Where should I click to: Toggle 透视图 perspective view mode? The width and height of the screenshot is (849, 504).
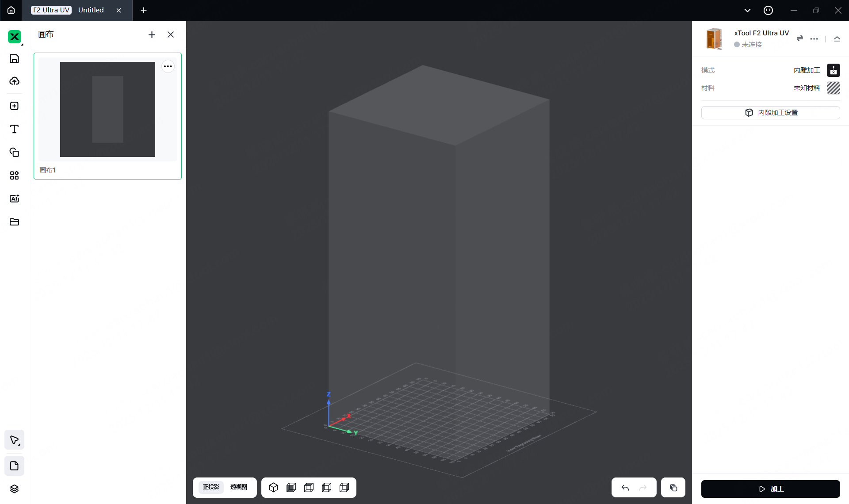[239, 487]
